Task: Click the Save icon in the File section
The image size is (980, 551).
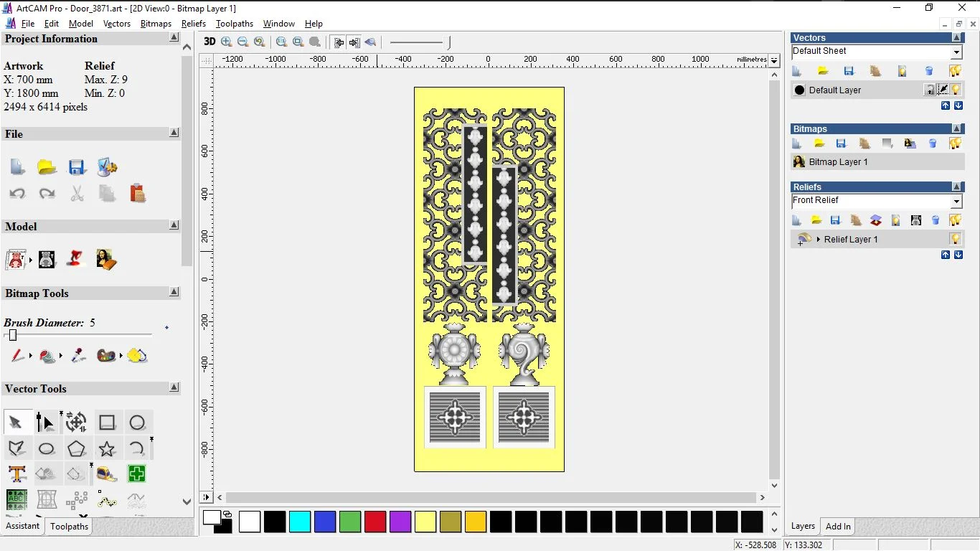Action: tap(77, 167)
